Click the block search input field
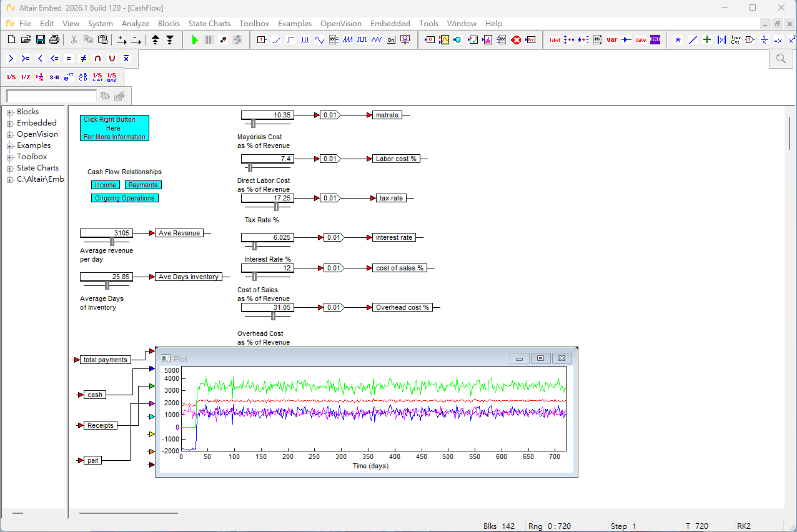 (51, 96)
